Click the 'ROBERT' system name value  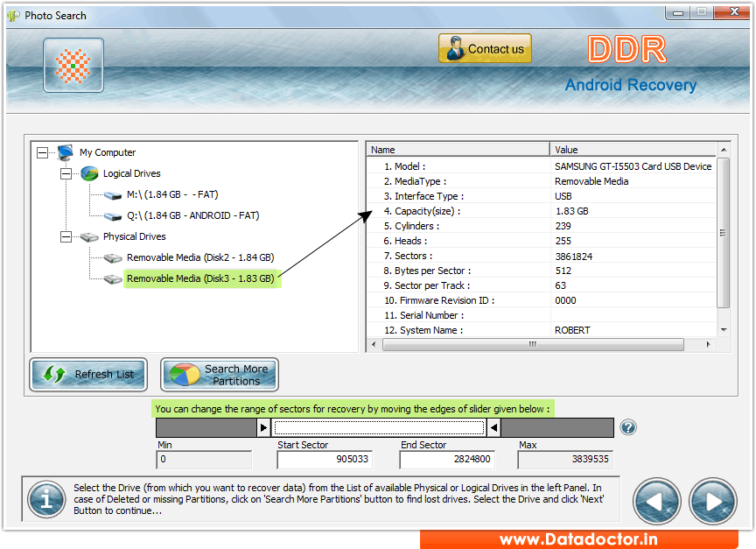(572, 330)
